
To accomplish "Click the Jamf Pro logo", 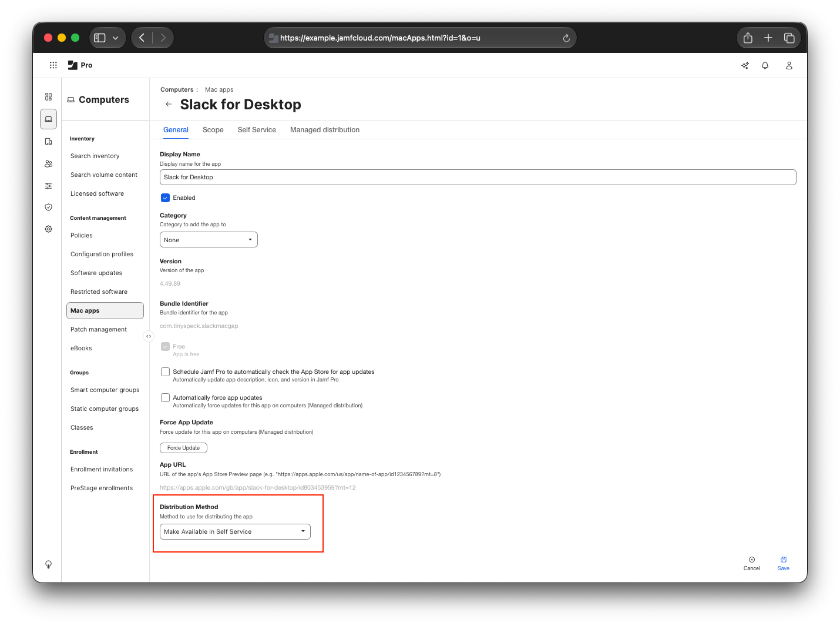I will tap(80, 65).
